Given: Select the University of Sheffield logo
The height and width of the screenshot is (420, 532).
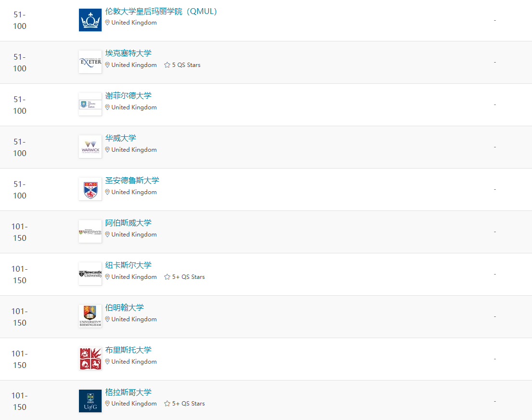Looking at the screenshot, I should [90, 104].
